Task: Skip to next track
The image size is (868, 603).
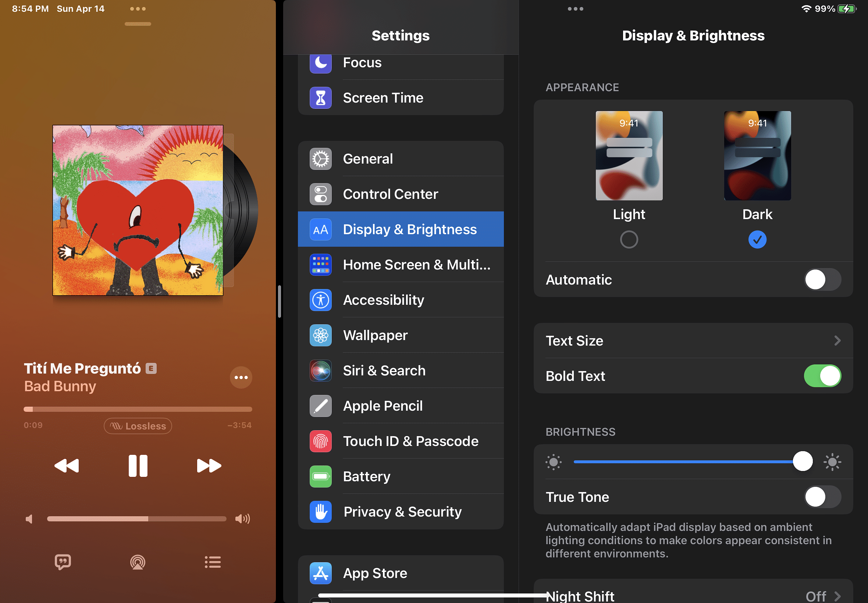Action: coord(209,465)
